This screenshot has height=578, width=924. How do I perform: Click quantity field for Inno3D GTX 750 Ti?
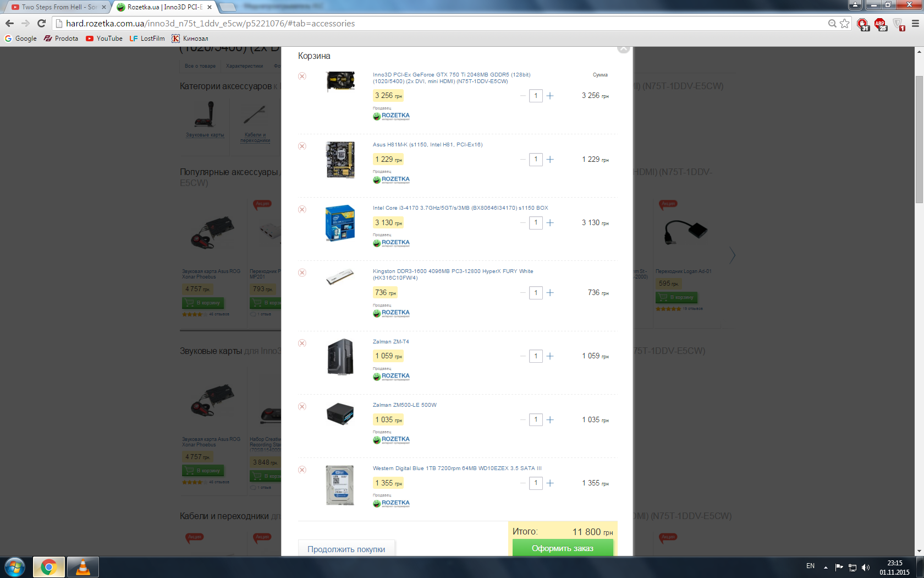tap(536, 96)
